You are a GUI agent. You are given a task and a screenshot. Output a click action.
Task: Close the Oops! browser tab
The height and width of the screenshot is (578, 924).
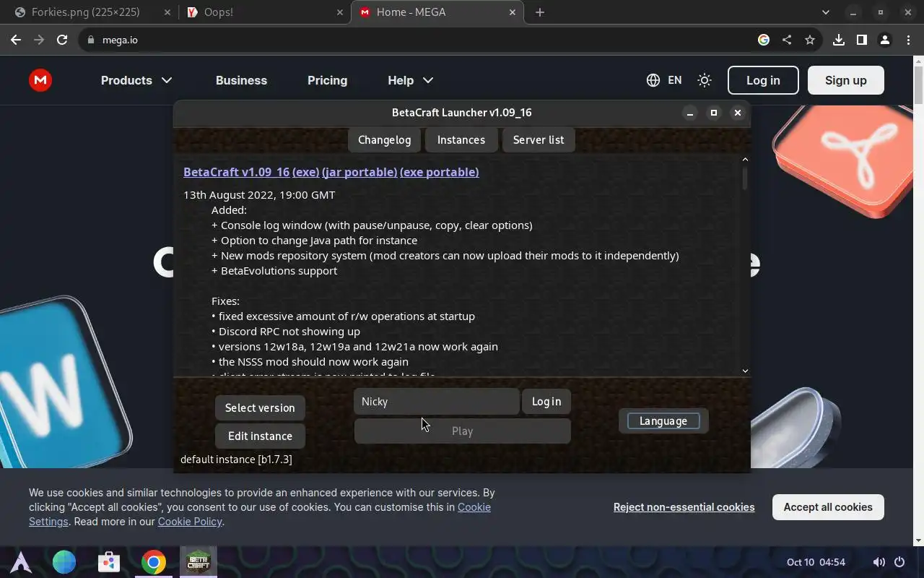(340, 12)
